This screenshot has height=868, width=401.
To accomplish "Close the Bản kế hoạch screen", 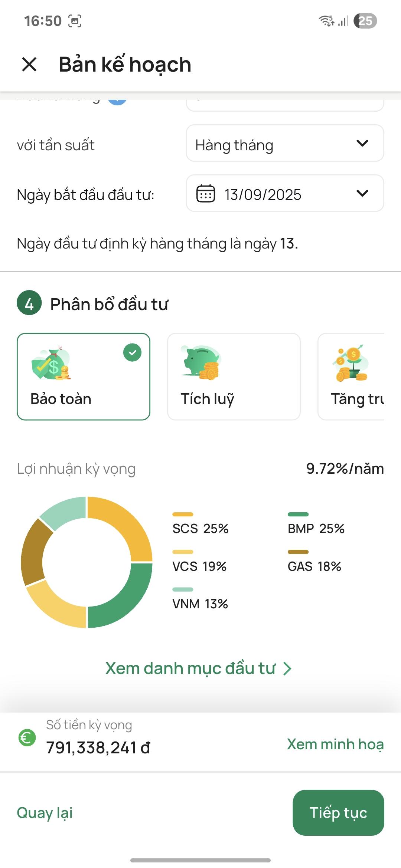I will (x=29, y=64).
